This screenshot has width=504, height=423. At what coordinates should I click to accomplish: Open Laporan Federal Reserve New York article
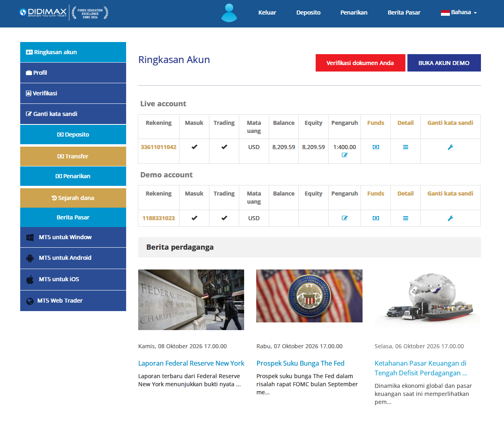point(191,363)
